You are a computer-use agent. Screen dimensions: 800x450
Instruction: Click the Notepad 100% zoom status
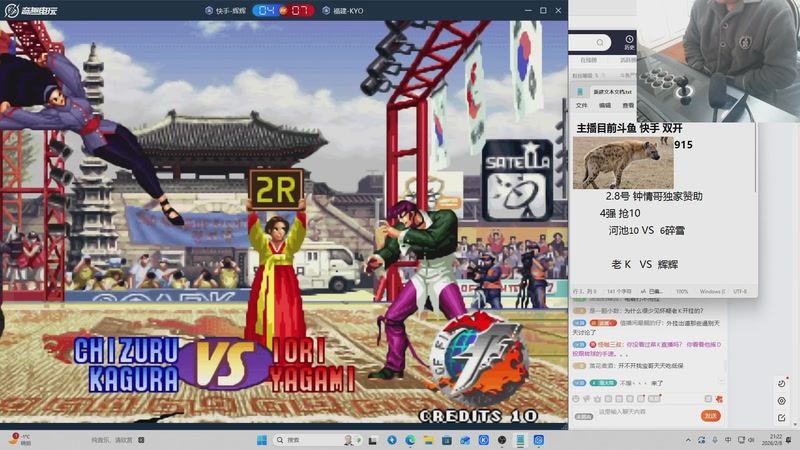(682, 291)
